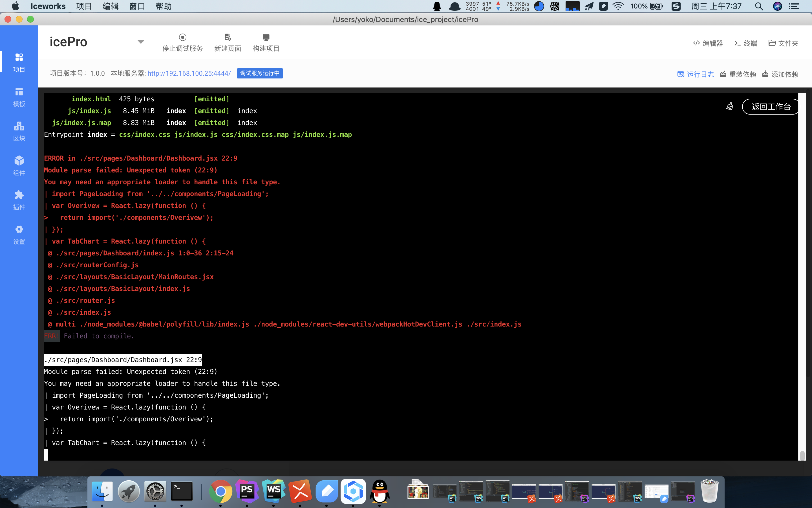
Task: Open the 终端 terminal
Action: click(745, 43)
